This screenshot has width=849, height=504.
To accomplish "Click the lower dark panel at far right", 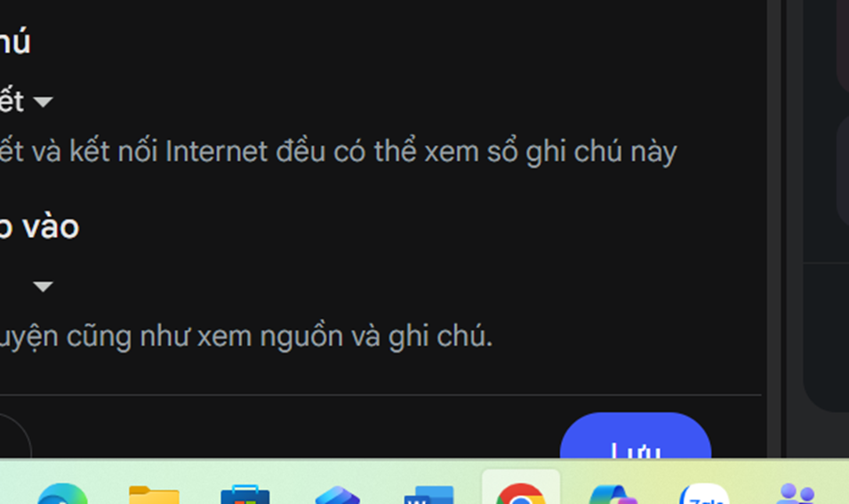I will pyautogui.click(x=826, y=339).
